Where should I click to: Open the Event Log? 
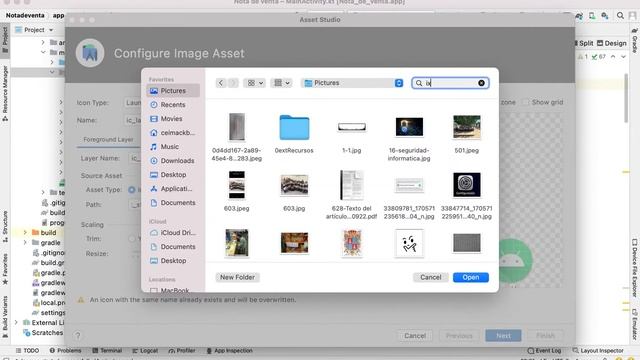click(544, 351)
